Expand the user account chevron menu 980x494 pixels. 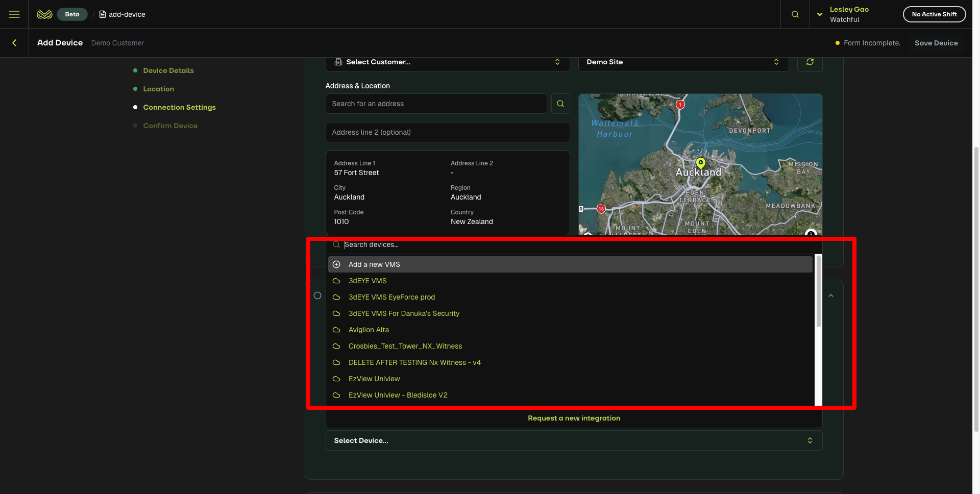point(819,14)
